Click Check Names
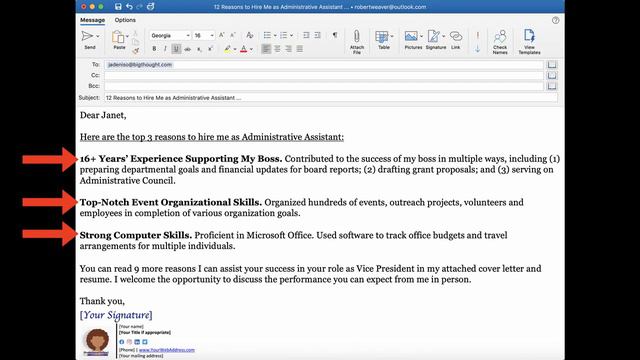 click(x=500, y=42)
